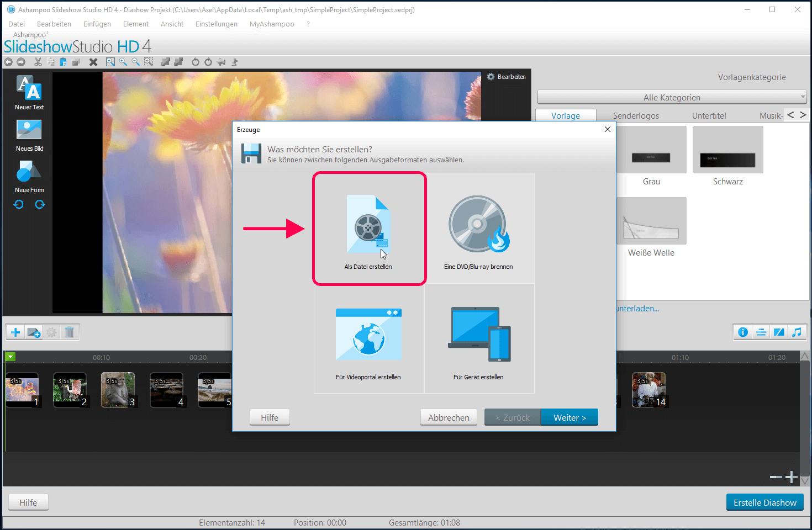Click the trash can delete slide icon
Viewport: 812px width, 530px height.
pos(70,332)
